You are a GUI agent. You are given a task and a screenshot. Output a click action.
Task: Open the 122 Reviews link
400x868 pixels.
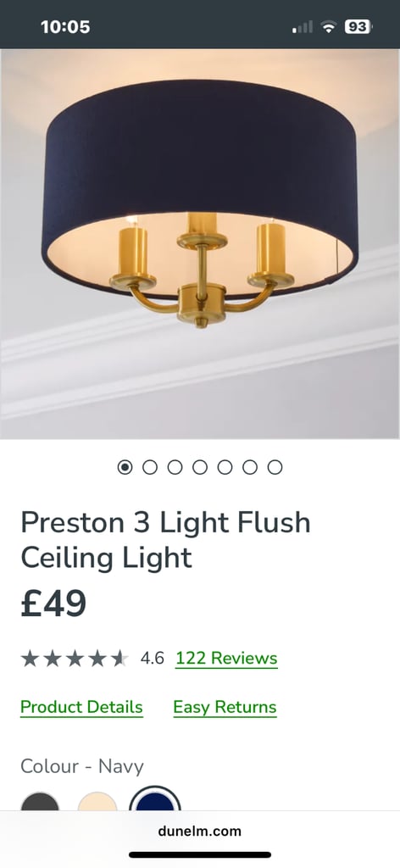click(226, 659)
